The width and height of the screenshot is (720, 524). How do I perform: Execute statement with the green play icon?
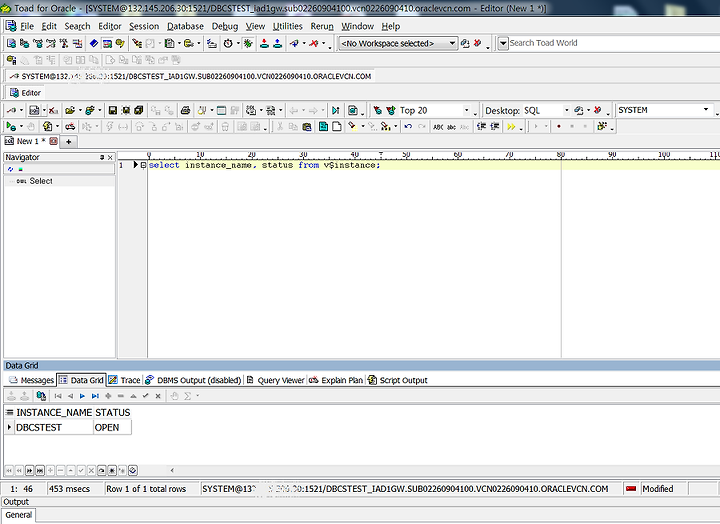pyautogui.click(x=11, y=126)
